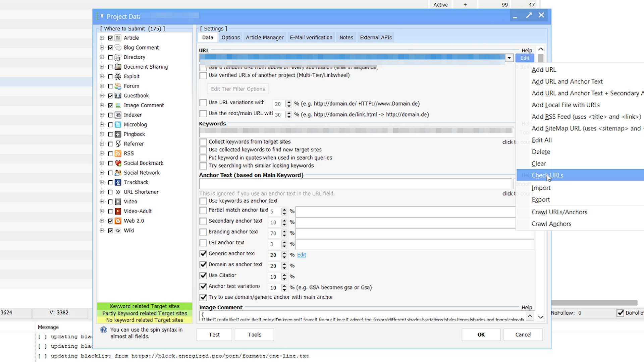Image resolution: width=644 pixels, height=362 pixels.
Task: Increase Generic anchor text percentage spinner
Action: [284, 253]
